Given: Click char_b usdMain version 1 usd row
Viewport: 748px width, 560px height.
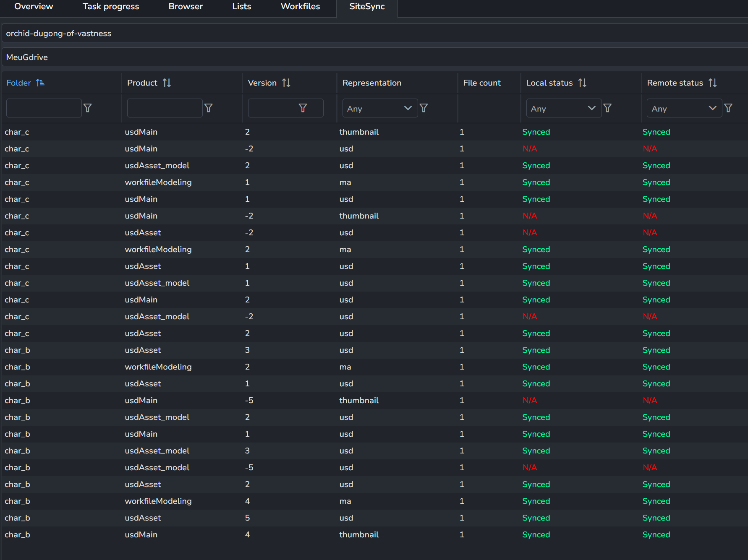Looking at the screenshot, I should (374, 434).
